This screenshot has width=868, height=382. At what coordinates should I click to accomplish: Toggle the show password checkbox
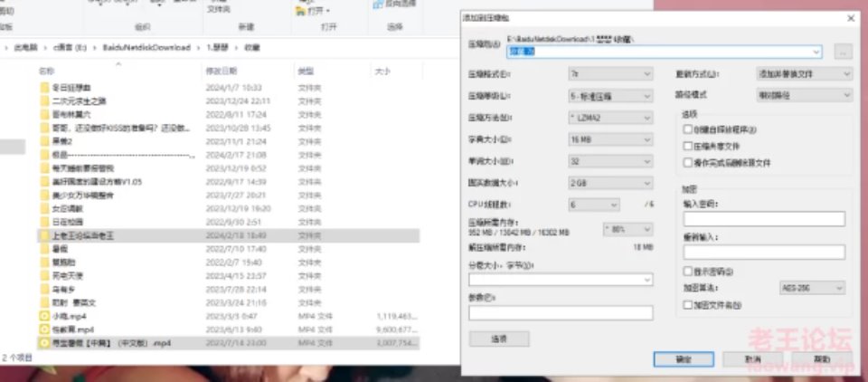(688, 272)
